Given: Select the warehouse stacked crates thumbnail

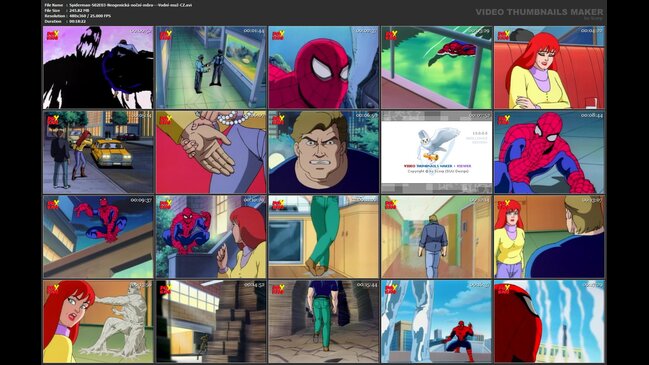Looking at the screenshot, I should tap(211, 322).
